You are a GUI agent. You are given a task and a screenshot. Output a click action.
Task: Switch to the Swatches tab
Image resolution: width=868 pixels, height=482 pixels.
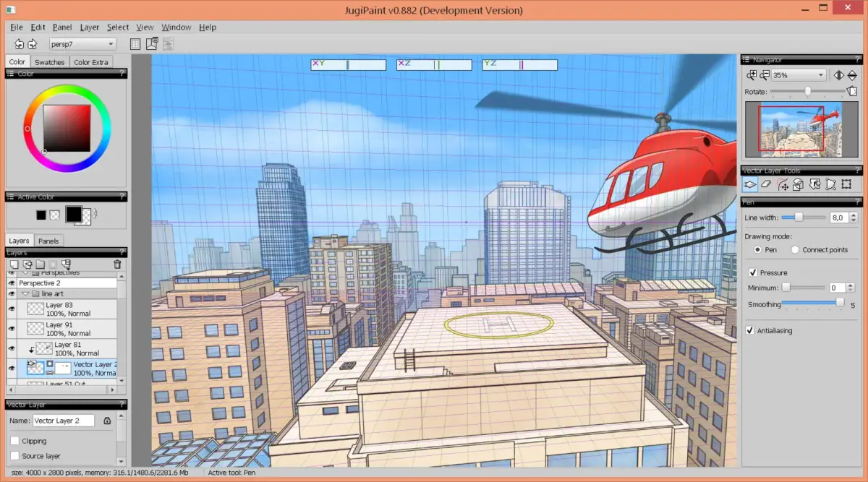point(49,62)
